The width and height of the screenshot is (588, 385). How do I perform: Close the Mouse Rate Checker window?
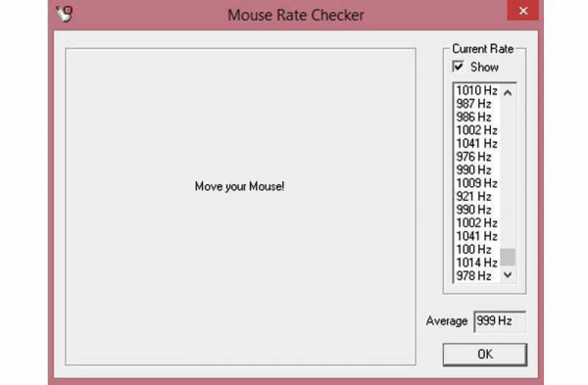pos(522,10)
